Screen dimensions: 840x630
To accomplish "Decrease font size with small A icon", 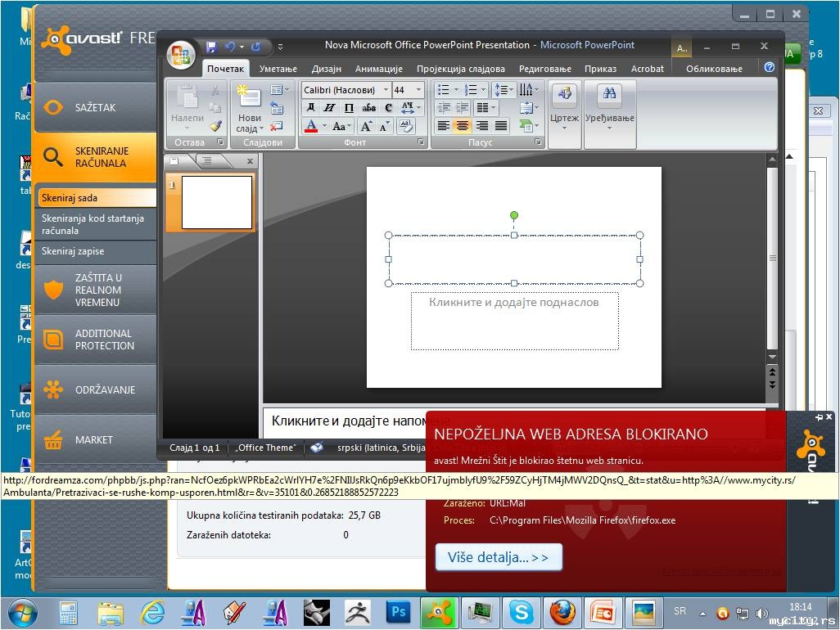I will 385,127.
